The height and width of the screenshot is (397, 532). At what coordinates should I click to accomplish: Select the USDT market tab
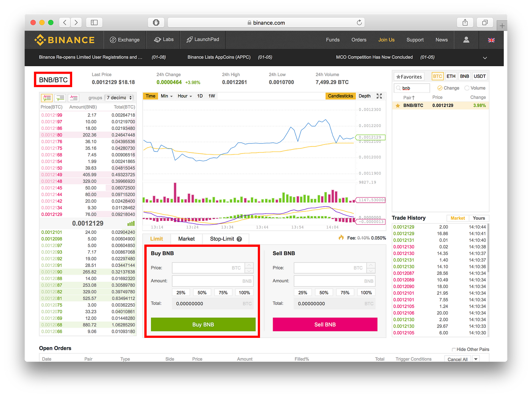479,76
